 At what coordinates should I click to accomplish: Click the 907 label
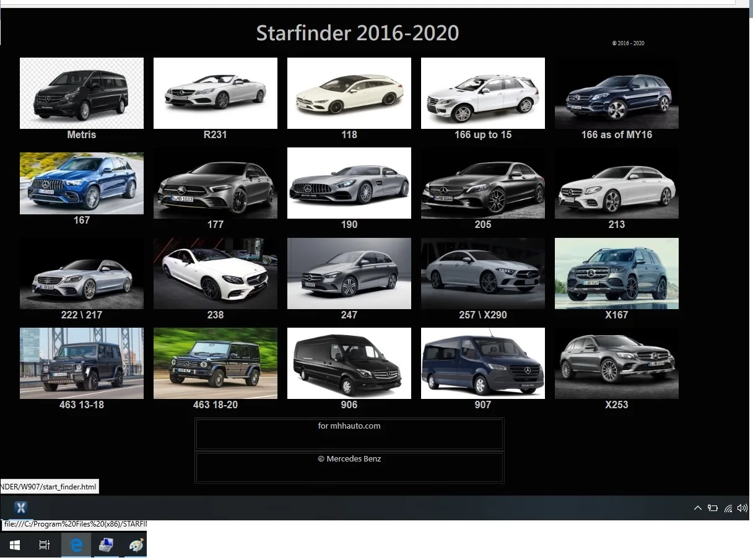[x=483, y=405]
